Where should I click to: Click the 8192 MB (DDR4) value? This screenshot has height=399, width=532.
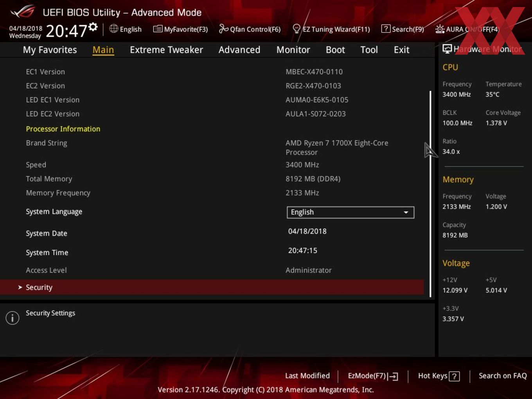pos(313,179)
